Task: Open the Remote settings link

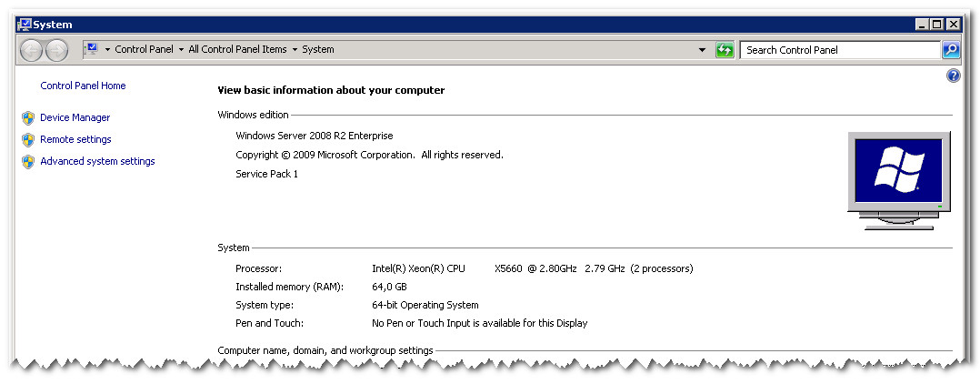Action: pos(75,139)
